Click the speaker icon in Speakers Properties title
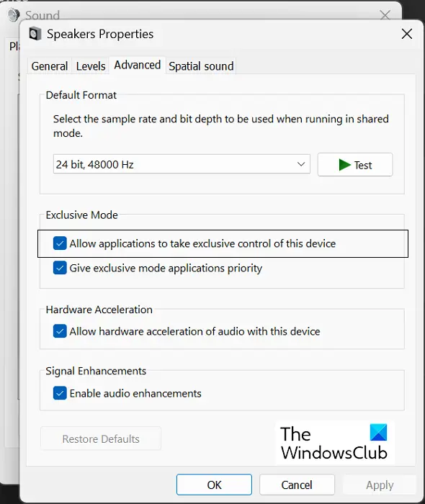The height and width of the screenshot is (504, 425). (x=35, y=34)
